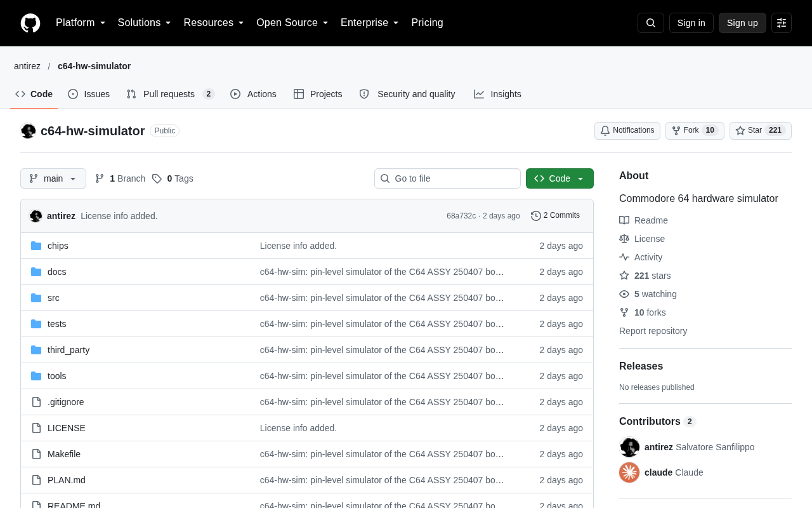Image resolution: width=812 pixels, height=508 pixels.
Task: Open the Insights tab
Action: (497, 94)
